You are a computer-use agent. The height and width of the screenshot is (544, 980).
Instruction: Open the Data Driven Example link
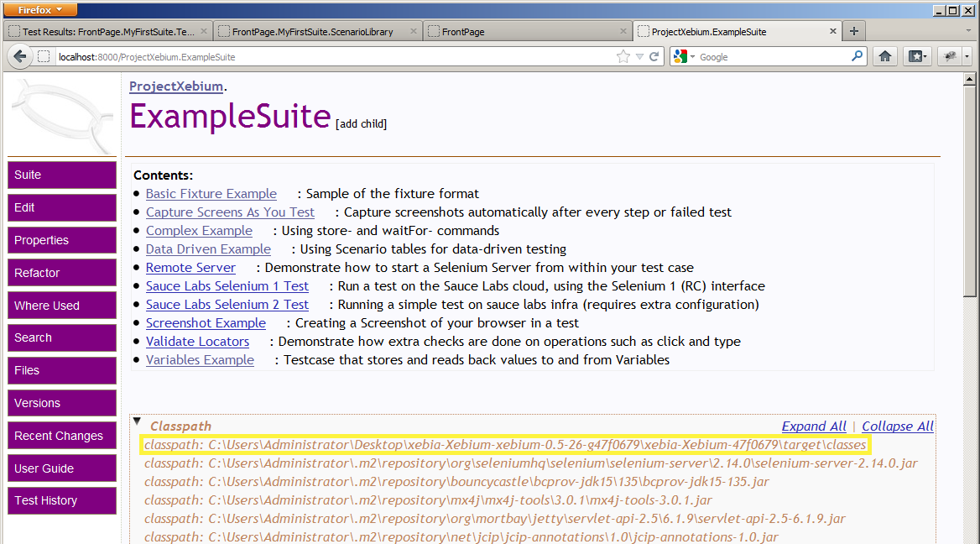click(x=208, y=248)
